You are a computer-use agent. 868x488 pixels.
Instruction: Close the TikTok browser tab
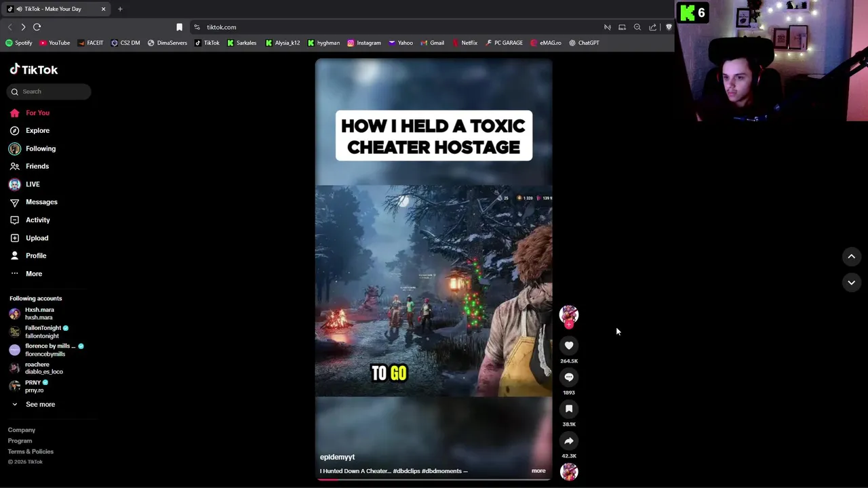coord(103,9)
